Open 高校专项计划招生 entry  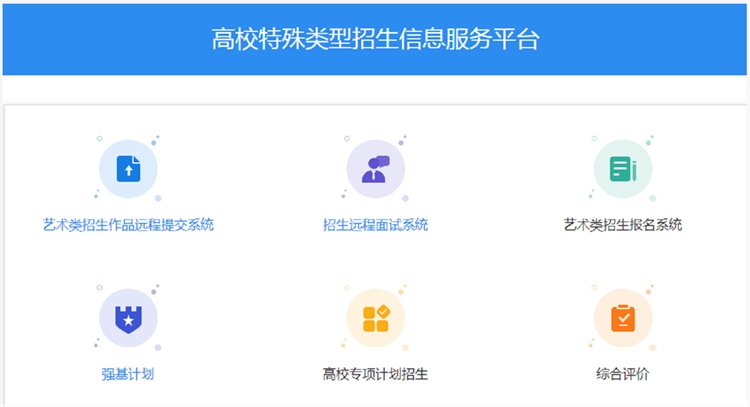[x=375, y=375]
